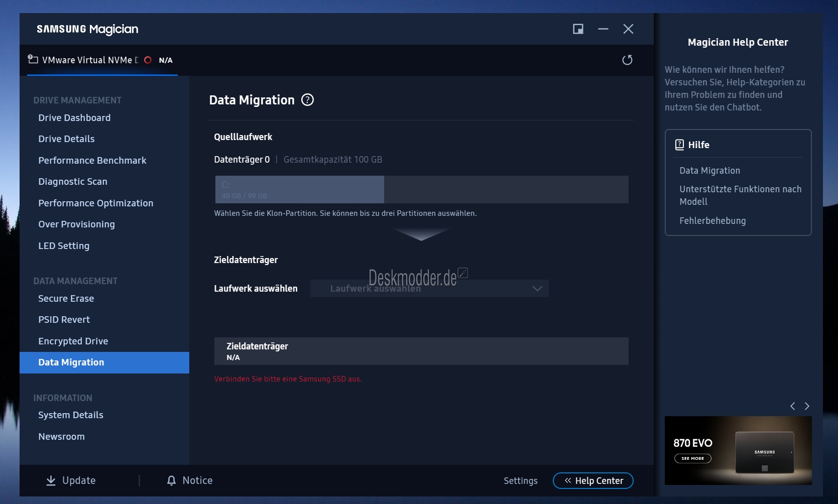The height and width of the screenshot is (504, 838).
Task: Open the Fehlerbehebung help link
Action: (x=712, y=220)
